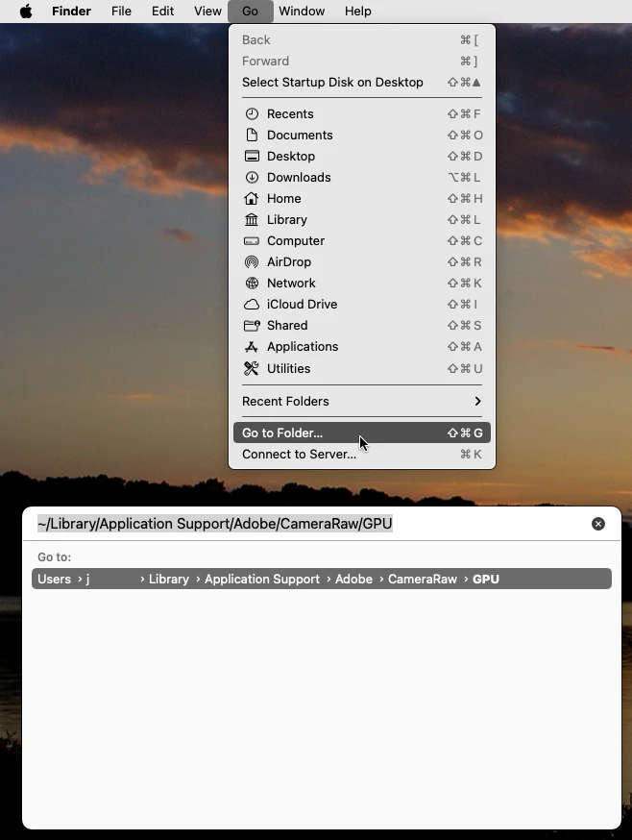Choose Network from the Go menu

pyautogui.click(x=362, y=284)
